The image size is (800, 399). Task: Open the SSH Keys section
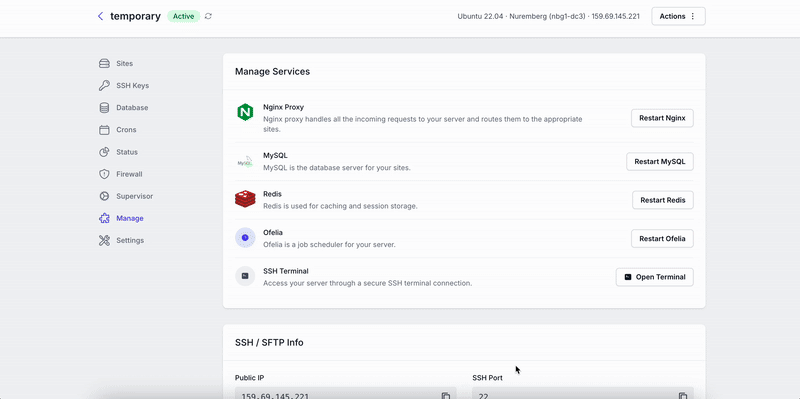click(x=133, y=86)
